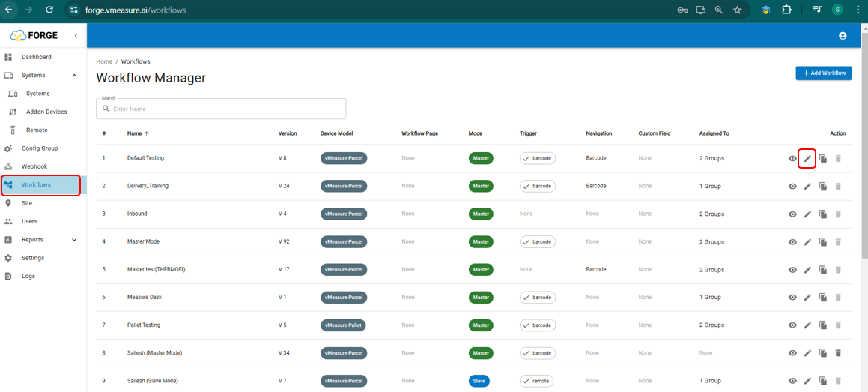
Task: Select vMeasure-Pallet chip in Pallet Testing row
Action: pos(344,325)
